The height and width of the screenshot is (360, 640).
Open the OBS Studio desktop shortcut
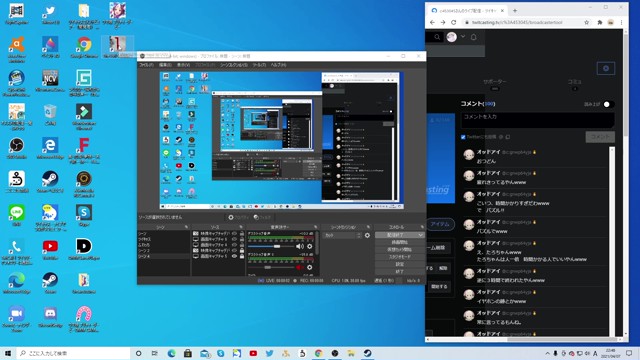(x=16, y=148)
